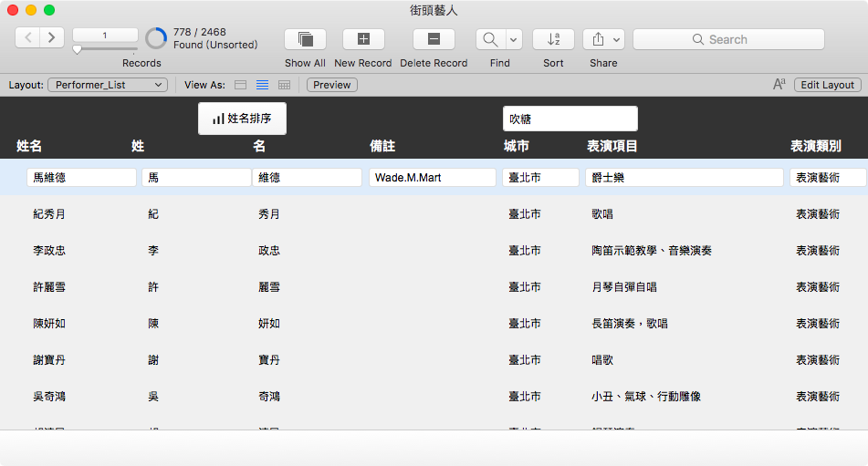This screenshot has width=868, height=466.
Task: Switch to Table view
Action: (285, 85)
